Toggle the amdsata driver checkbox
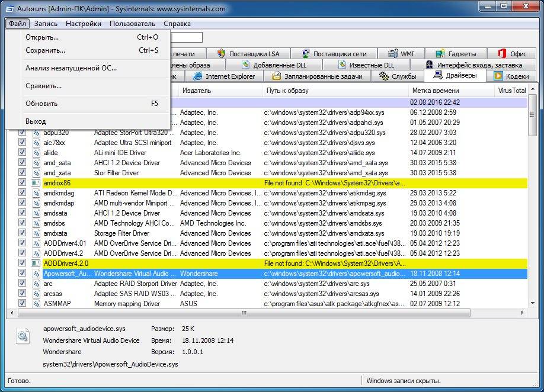 [x=22, y=213]
